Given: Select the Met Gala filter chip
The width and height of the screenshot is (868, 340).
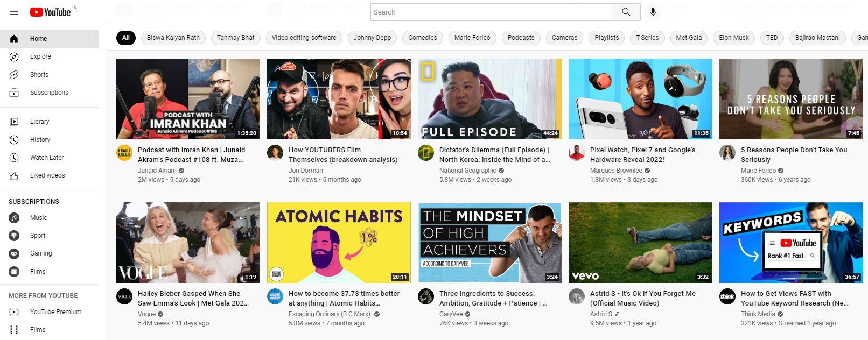Looking at the screenshot, I should pos(689,38).
